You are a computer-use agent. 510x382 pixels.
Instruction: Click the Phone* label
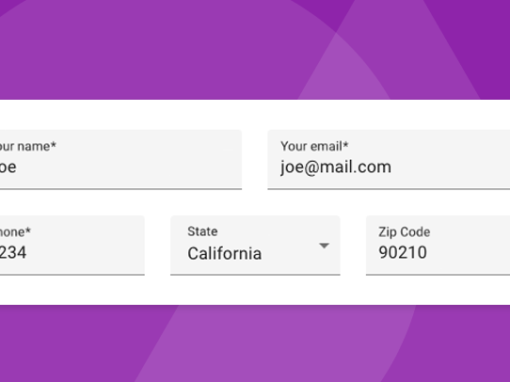click(x=15, y=232)
